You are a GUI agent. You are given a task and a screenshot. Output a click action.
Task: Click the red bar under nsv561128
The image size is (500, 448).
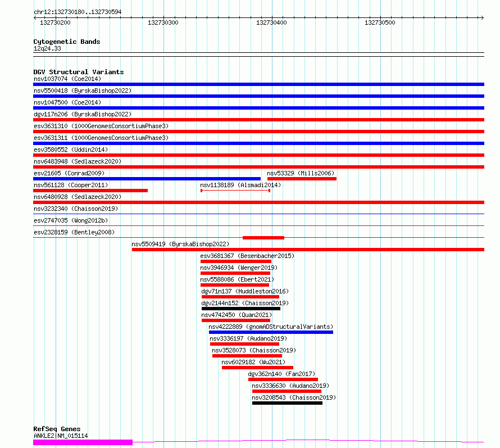[90, 191]
